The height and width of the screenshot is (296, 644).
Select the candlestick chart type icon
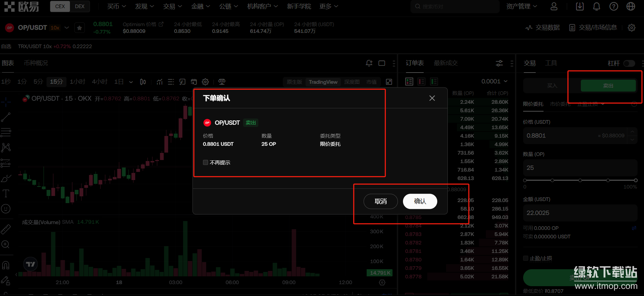point(143,82)
